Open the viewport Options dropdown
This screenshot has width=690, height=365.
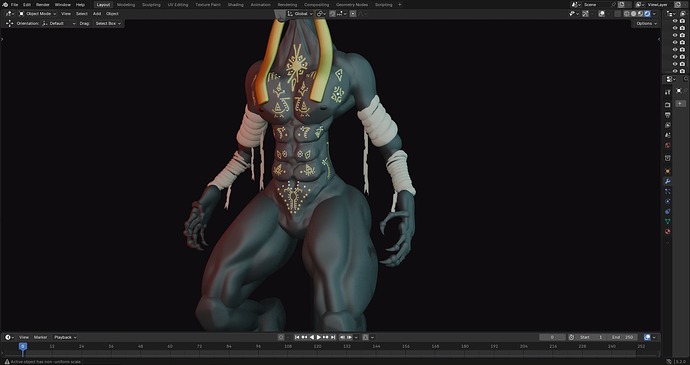click(646, 23)
